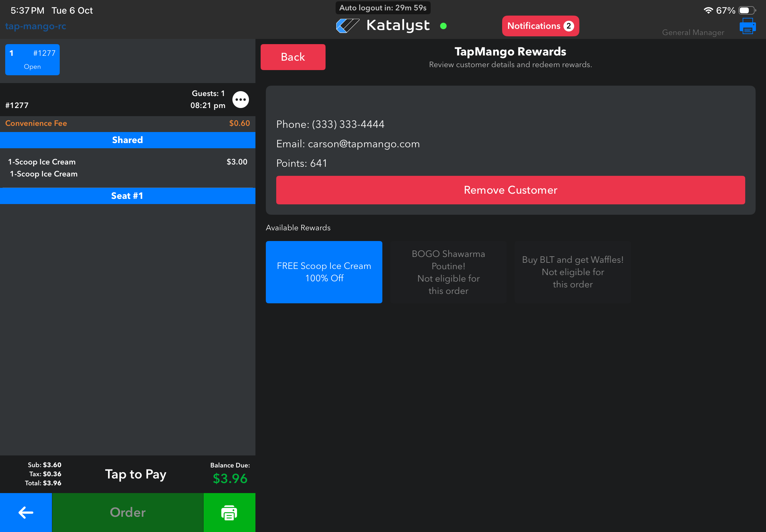Select the Seat #1 header
This screenshot has width=766, height=532.
pos(128,196)
